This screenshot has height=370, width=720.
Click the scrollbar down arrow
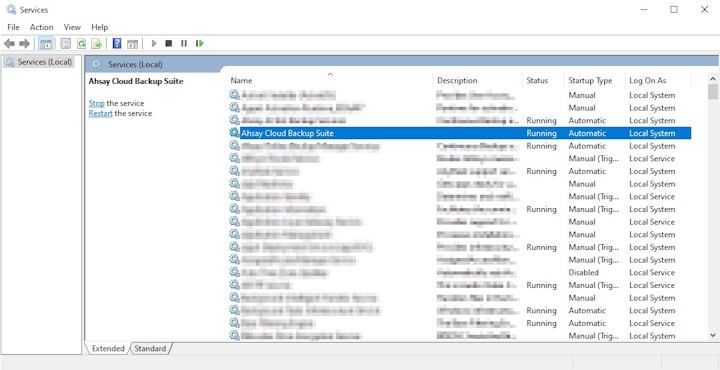(x=713, y=335)
